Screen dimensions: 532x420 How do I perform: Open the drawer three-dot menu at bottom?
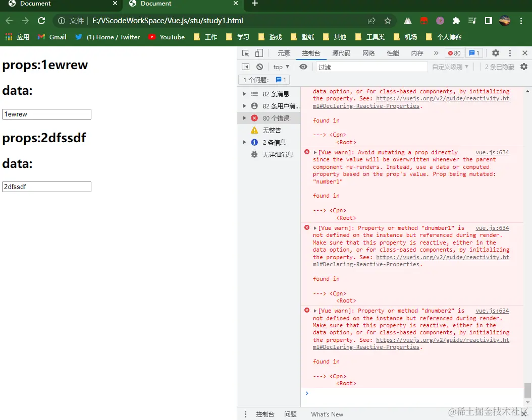(245, 414)
